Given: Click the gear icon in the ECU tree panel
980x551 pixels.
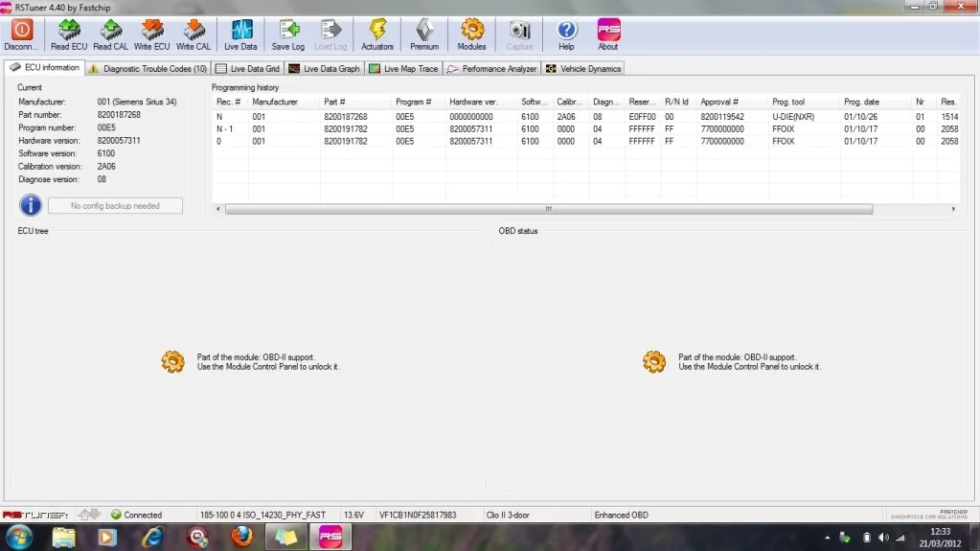Looking at the screenshot, I should pos(172,361).
